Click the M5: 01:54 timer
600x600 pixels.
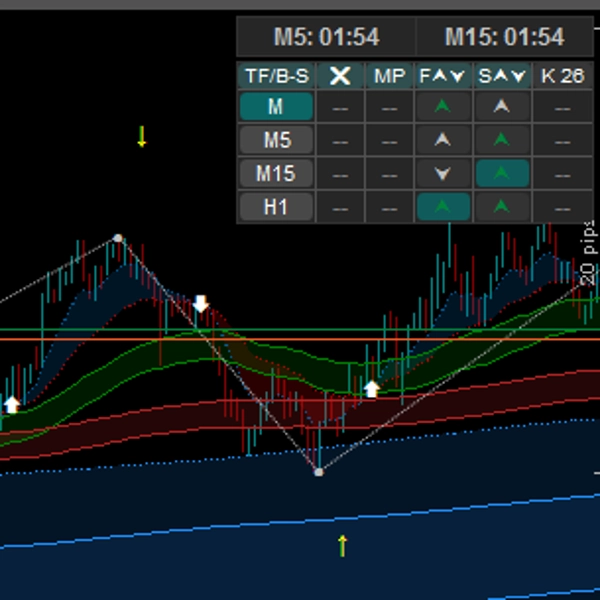click(326, 37)
